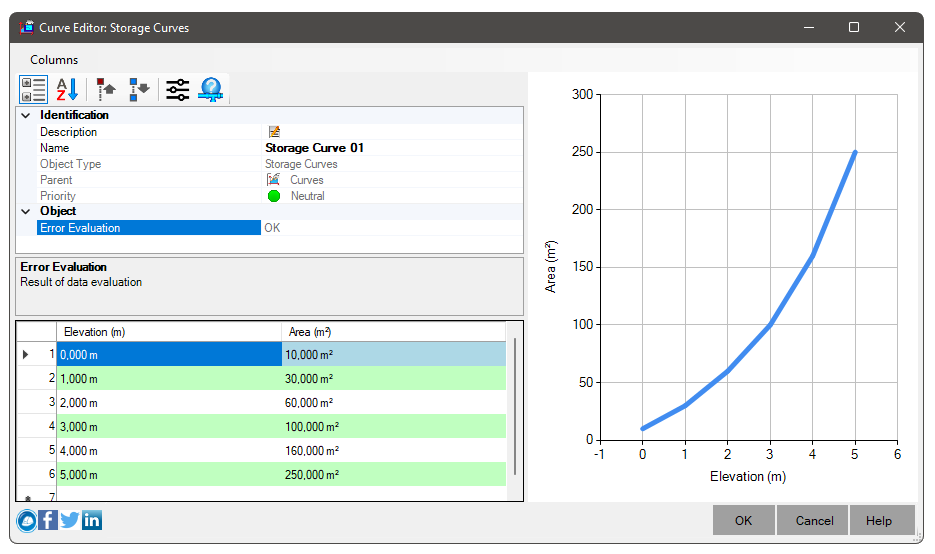Click the Help button

(x=883, y=521)
